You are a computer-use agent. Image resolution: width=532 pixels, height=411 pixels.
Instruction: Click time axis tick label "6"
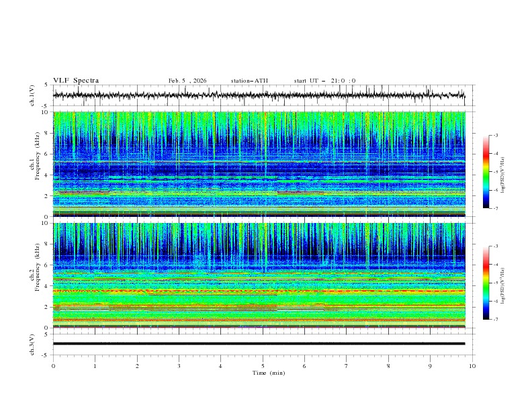click(304, 366)
